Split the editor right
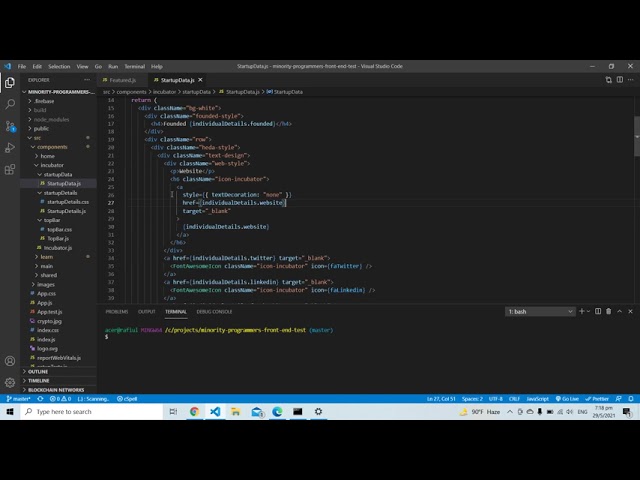The image size is (640, 480). [620, 80]
